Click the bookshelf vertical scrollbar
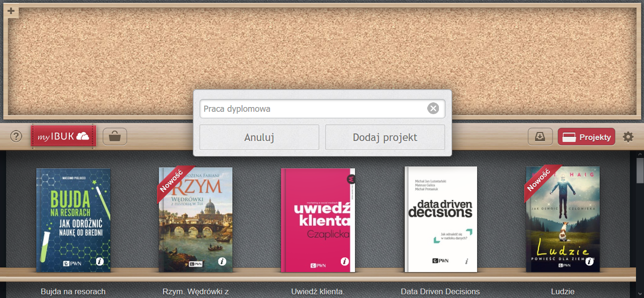The image size is (644, 298). pos(640,224)
